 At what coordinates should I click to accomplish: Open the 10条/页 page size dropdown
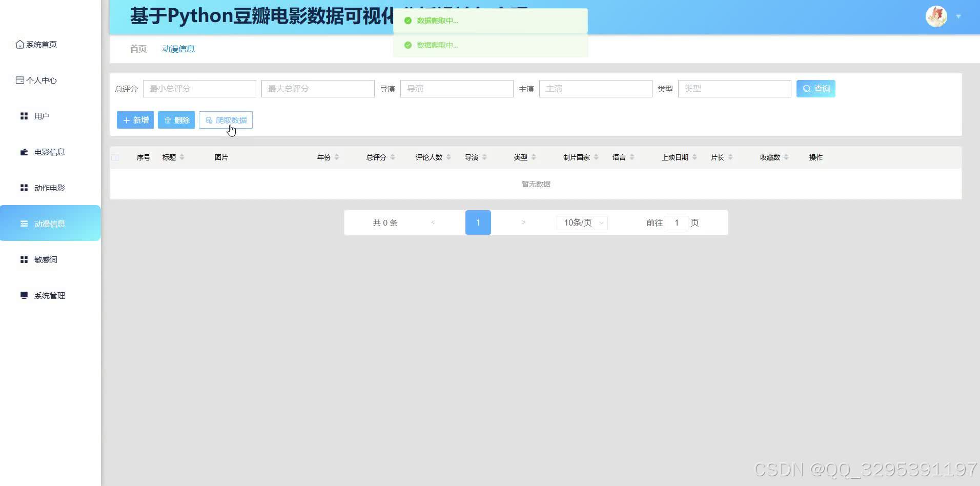(x=582, y=222)
